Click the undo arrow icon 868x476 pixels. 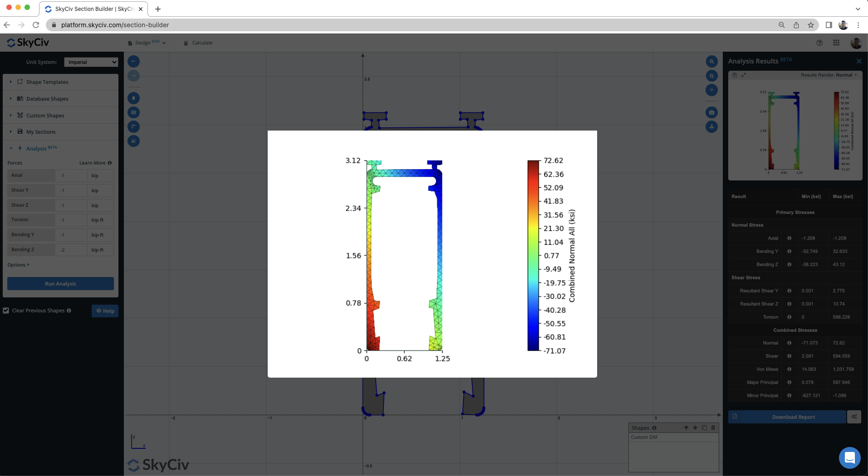click(x=133, y=61)
